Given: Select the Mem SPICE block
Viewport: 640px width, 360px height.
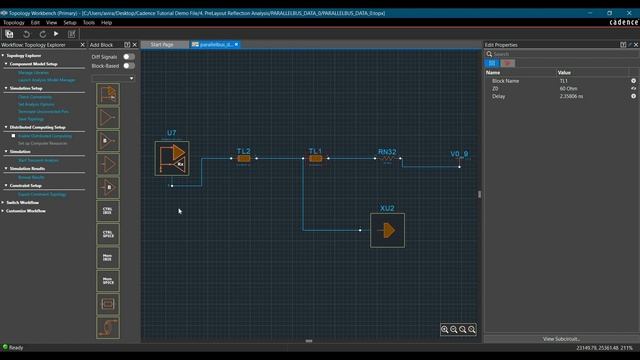Looking at the screenshot, I should 108,281.
